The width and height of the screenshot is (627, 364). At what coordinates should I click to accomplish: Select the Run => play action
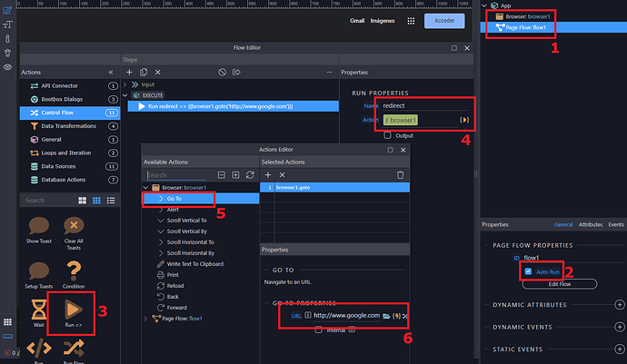click(74, 310)
